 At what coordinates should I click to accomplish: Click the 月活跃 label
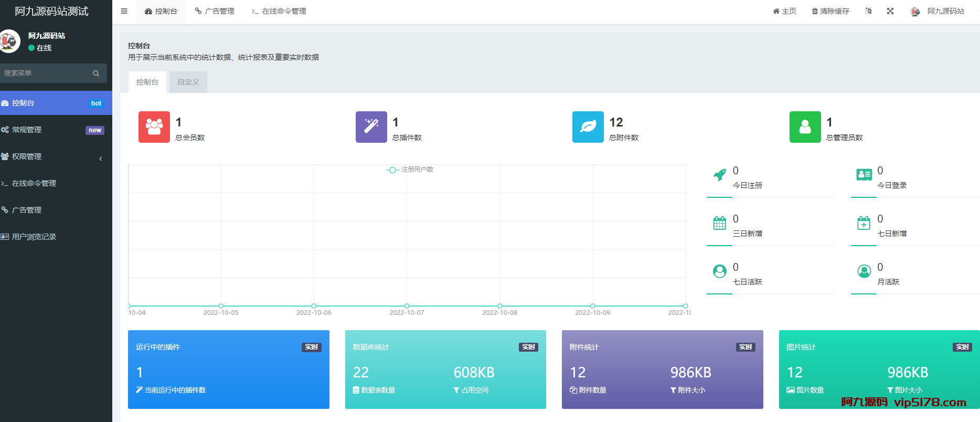pos(888,282)
